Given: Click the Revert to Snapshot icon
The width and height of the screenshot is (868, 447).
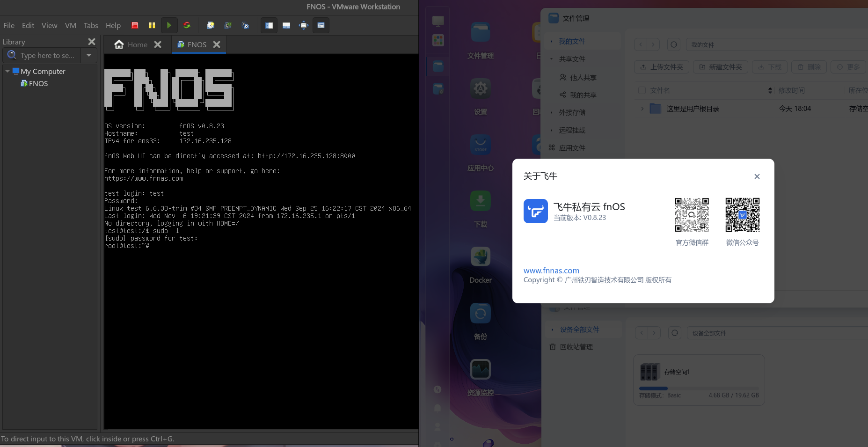Looking at the screenshot, I should (228, 25).
